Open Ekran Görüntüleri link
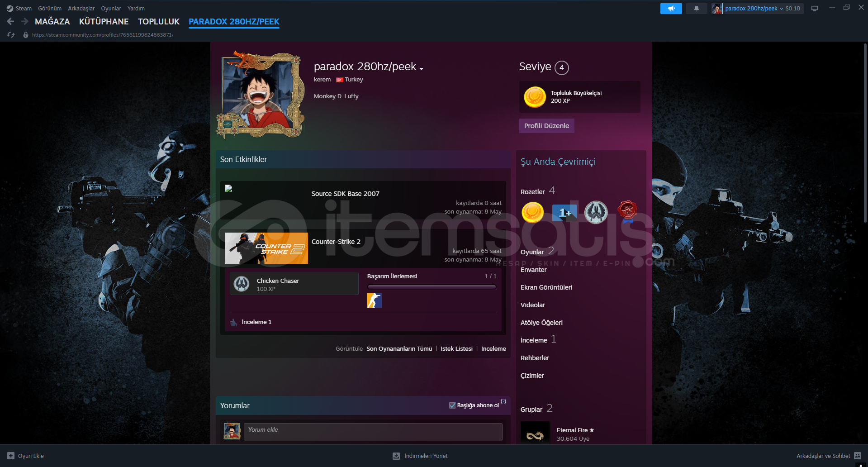Image resolution: width=868 pixels, height=467 pixels. [546, 287]
